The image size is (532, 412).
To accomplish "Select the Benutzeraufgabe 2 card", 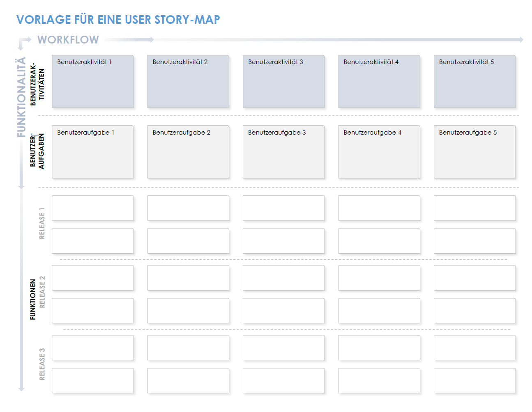I will (188, 152).
